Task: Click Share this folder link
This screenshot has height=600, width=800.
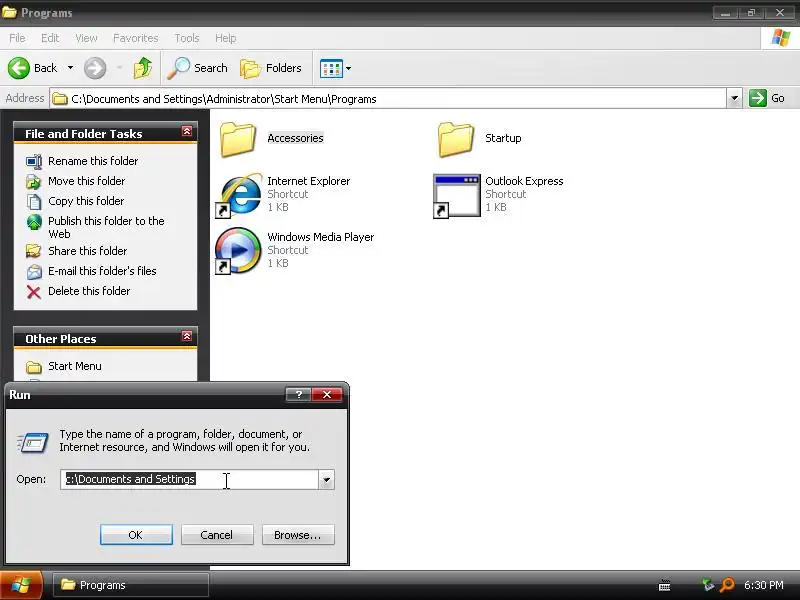Action: 87,251
